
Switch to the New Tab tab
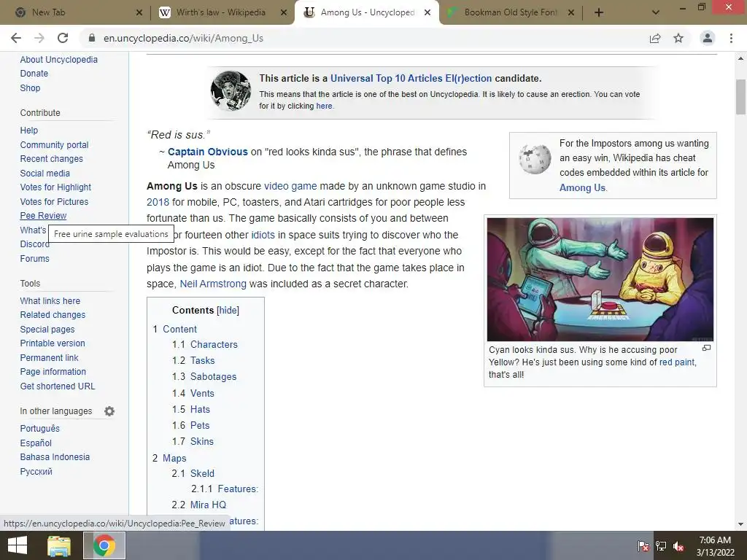(76, 12)
